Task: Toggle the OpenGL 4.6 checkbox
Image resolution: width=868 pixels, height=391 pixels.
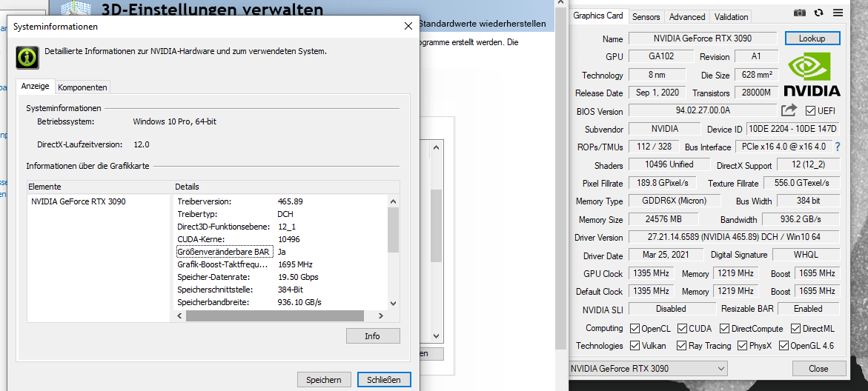Action: coord(783,346)
